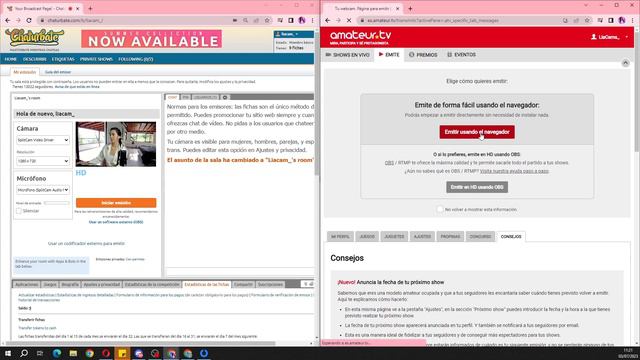
Task: Go back in the amateur.tv browser window
Action: coord(328,20)
